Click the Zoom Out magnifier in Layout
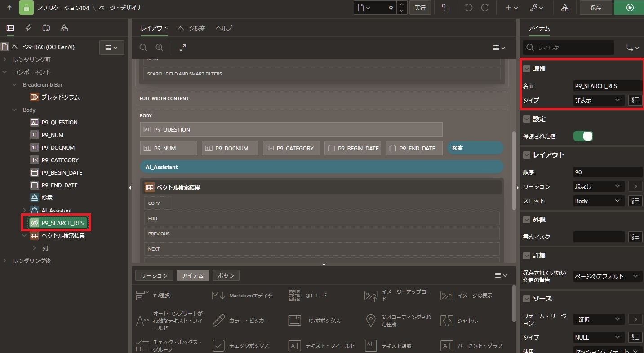 click(143, 48)
